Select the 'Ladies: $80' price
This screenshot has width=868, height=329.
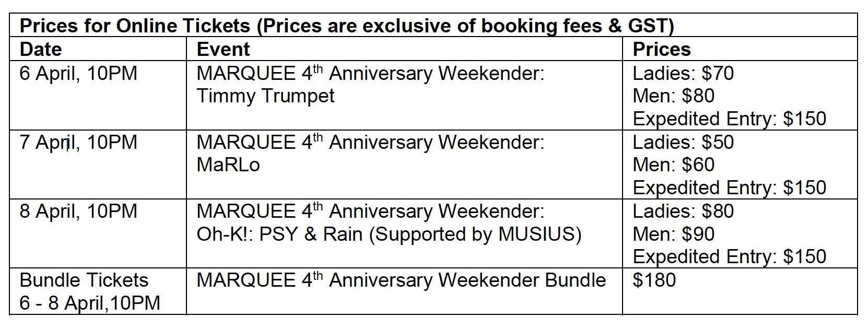pos(683,211)
